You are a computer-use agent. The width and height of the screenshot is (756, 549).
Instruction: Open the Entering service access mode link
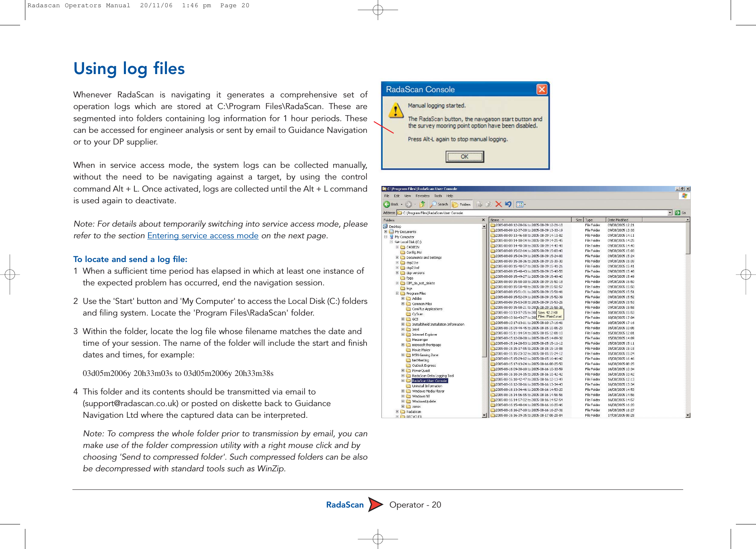click(203, 235)
